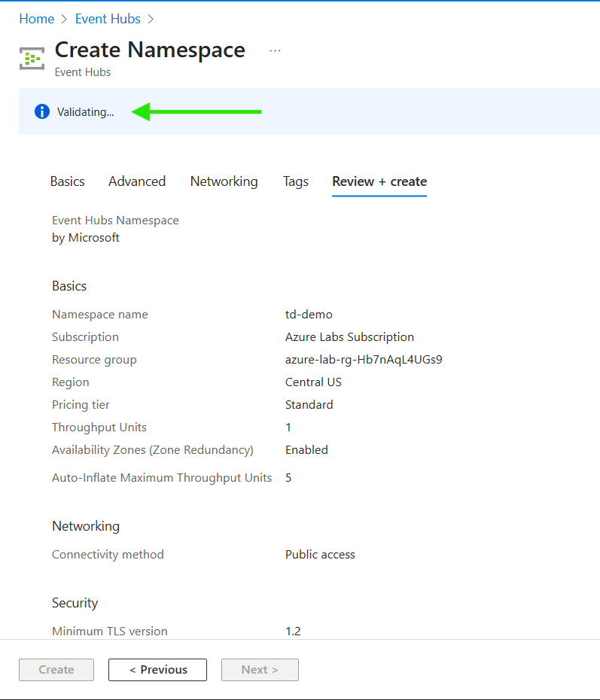Click the Next button
This screenshot has height=700, width=600.
coord(260,670)
